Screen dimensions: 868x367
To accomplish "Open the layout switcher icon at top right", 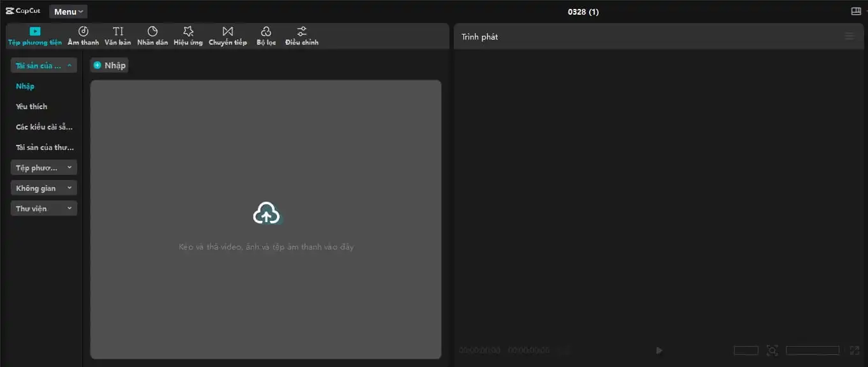I will [856, 11].
